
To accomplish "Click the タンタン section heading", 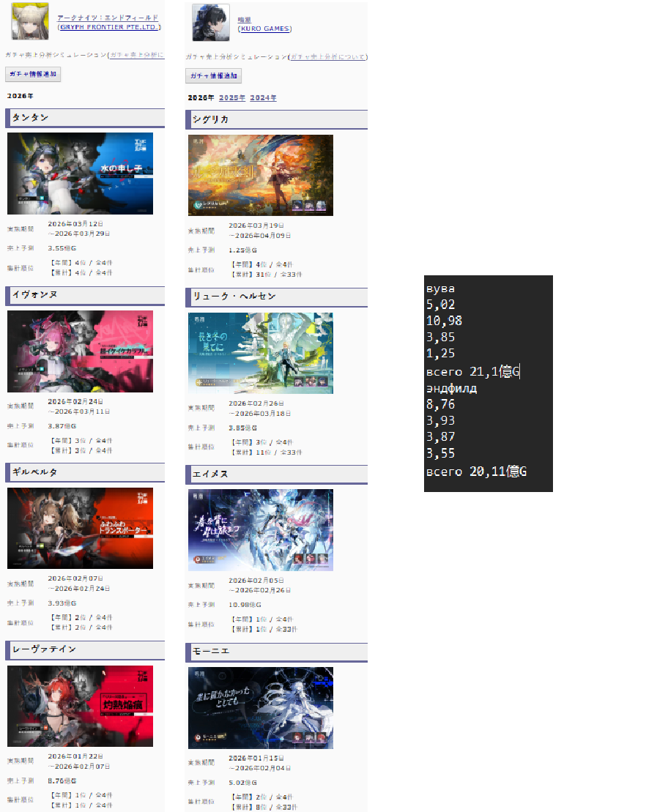I will [85, 118].
